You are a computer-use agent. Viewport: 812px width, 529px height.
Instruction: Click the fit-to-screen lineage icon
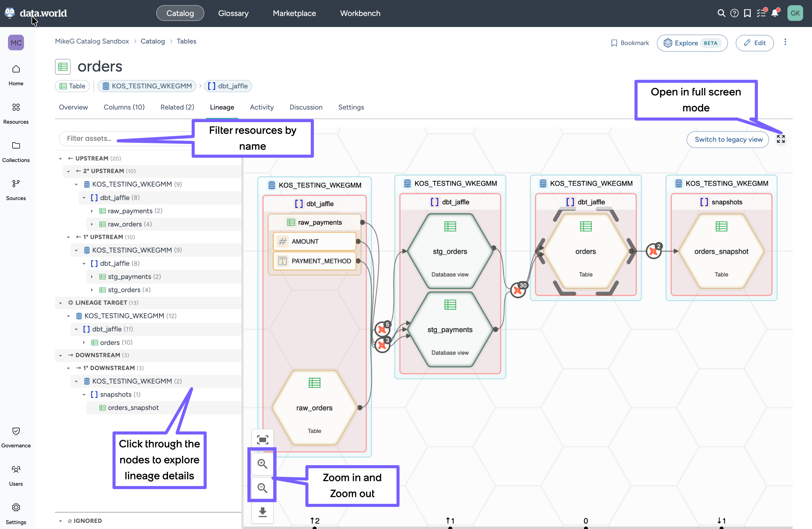tap(262, 440)
